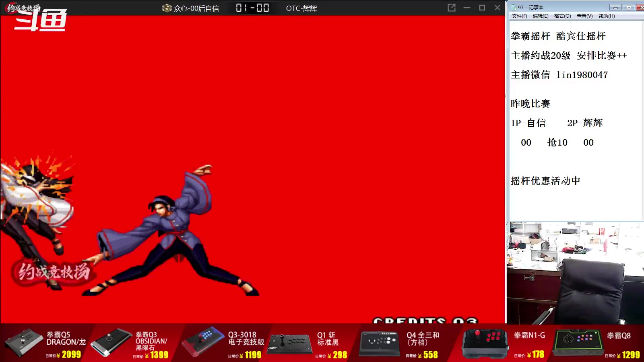
Task: Minimize the Notepad window
Action: [615, 7]
